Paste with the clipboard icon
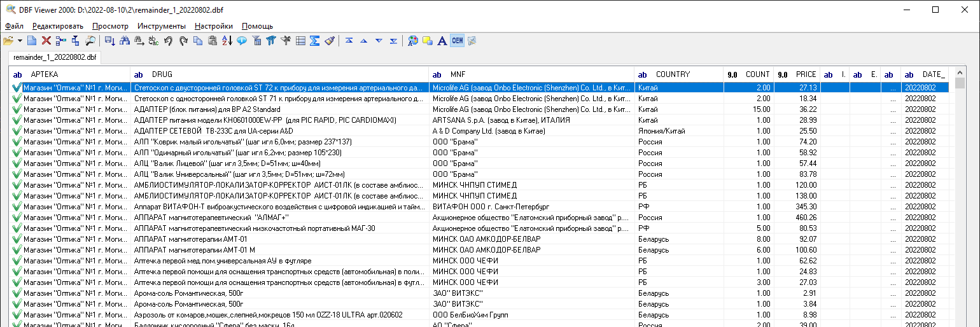This screenshot has height=327, width=980. 213,41
